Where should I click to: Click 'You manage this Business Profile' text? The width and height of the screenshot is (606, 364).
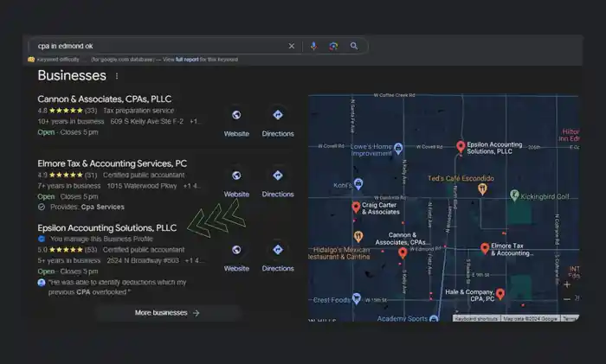pyautogui.click(x=101, y=239)
